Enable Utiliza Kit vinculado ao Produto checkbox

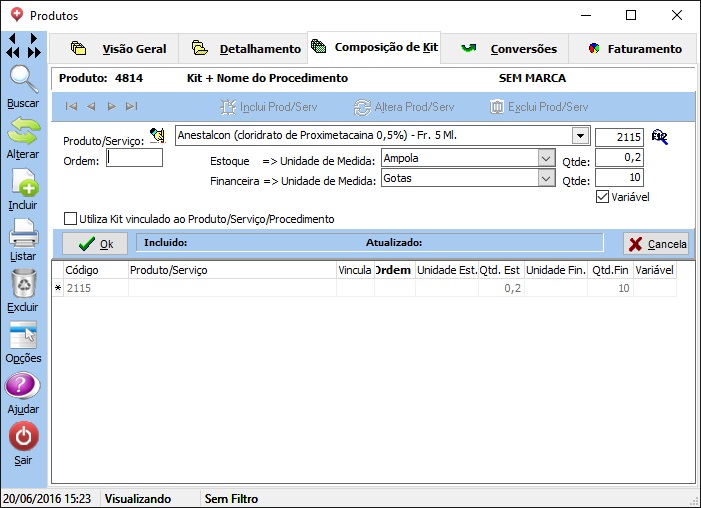70,219
